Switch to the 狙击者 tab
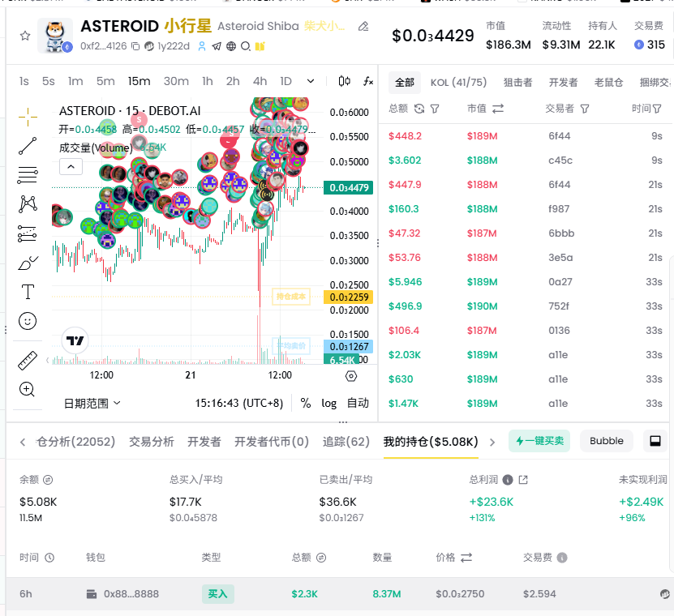This screenshot has height=616, width=674. 518,83
